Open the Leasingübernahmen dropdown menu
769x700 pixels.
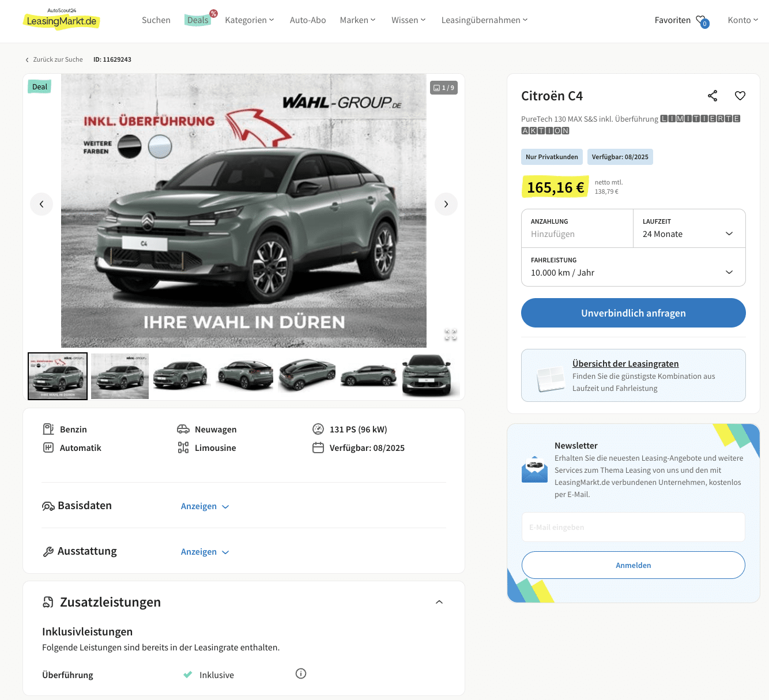click(x=485, y=20)
